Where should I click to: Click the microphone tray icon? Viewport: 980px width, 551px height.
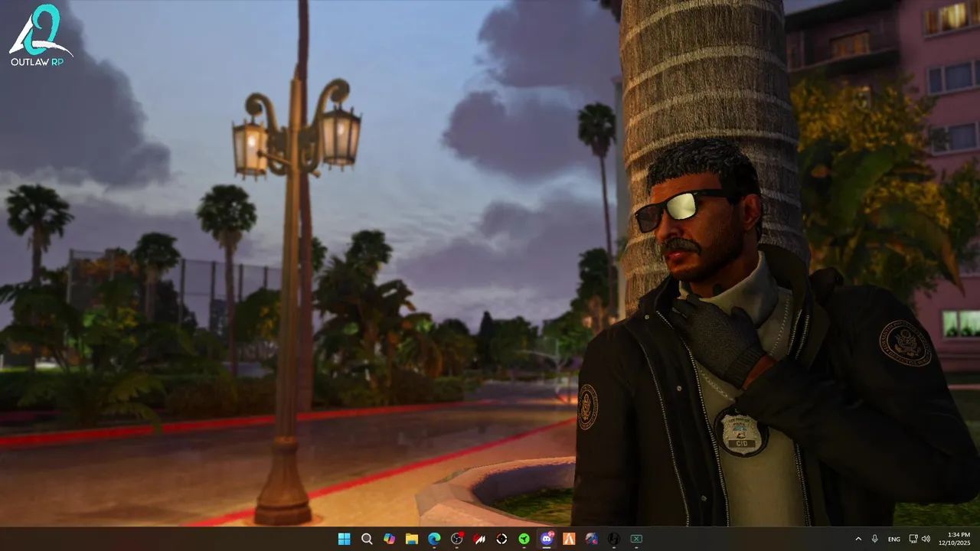tap(875, 539)
